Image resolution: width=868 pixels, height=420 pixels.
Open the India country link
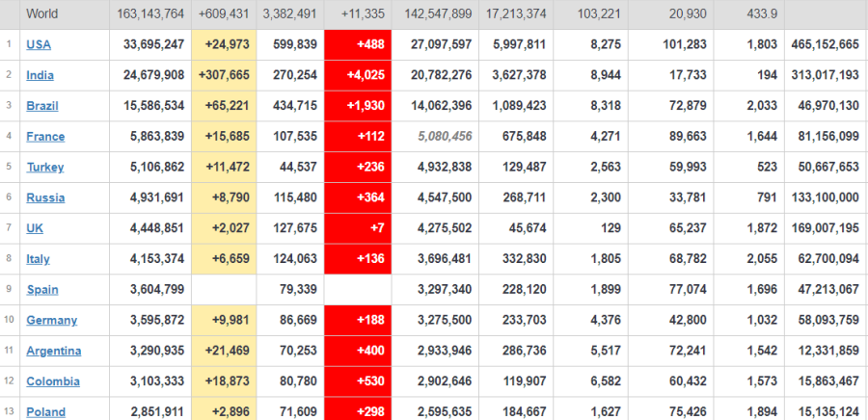click(x=40, y=75)
